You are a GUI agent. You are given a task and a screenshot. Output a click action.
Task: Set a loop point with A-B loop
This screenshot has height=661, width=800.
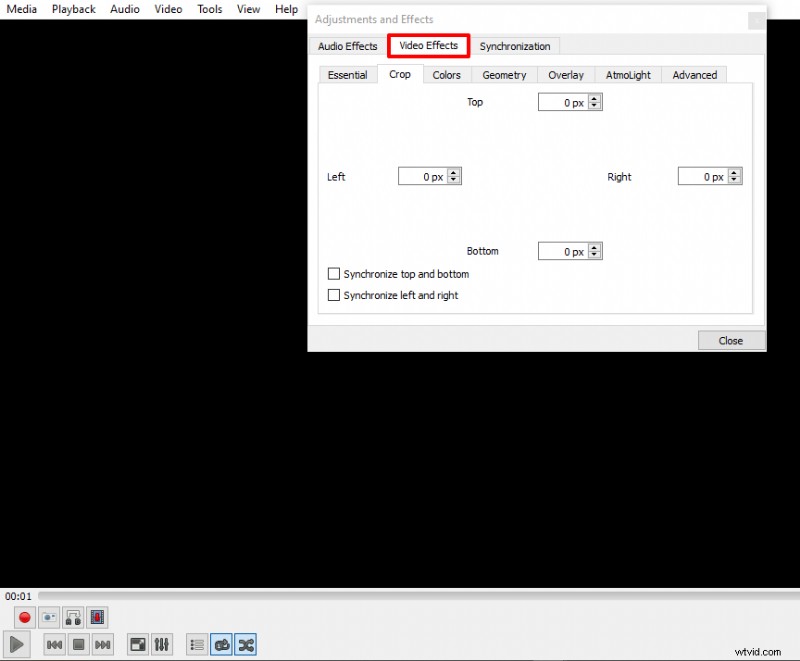pos(73,617)
